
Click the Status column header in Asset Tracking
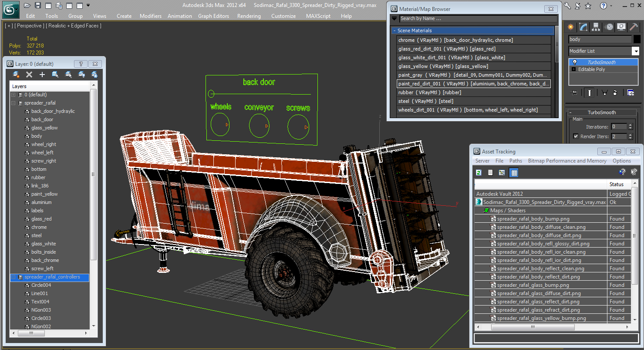tap(620, 184)
